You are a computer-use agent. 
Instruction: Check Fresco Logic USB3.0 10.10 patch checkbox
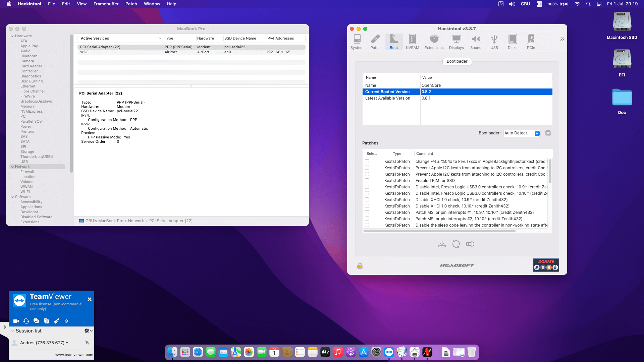click(367, 193)
